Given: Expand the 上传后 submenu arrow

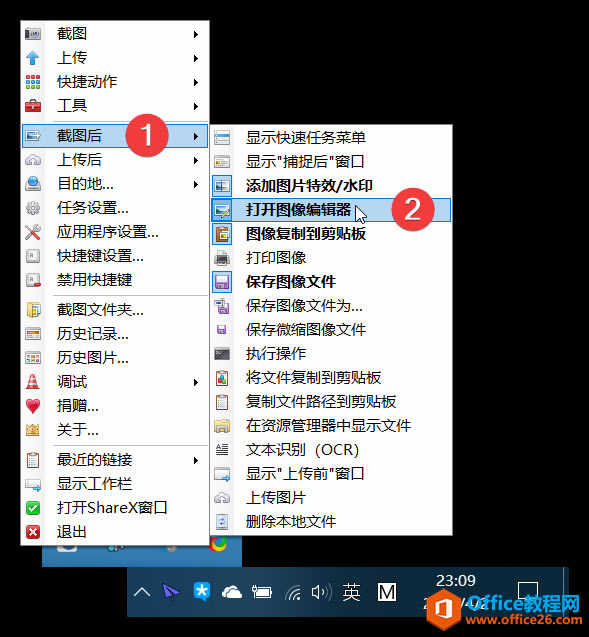Looking at the screenshot, I should pos(196,160).
